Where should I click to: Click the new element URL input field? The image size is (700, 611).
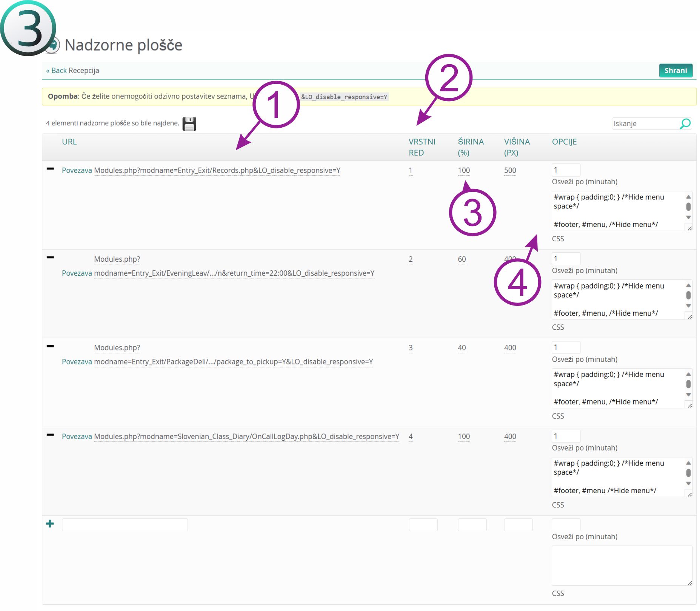pos(125,525)
